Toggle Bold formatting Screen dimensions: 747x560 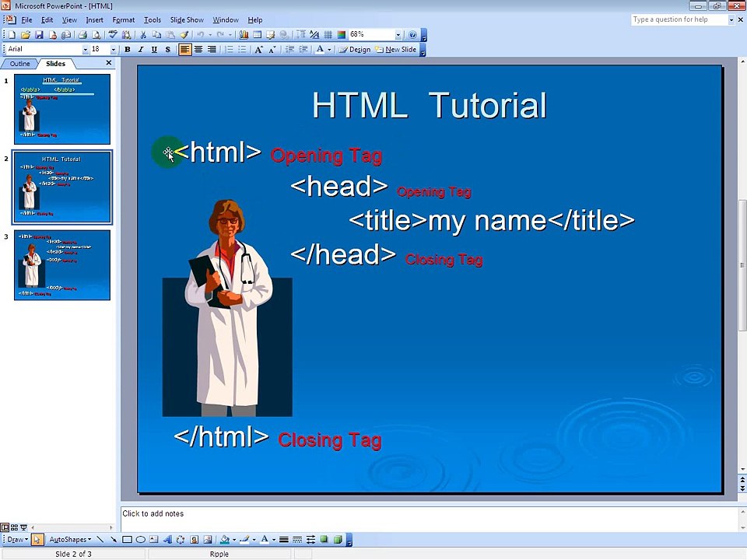[x=127, y=50]
